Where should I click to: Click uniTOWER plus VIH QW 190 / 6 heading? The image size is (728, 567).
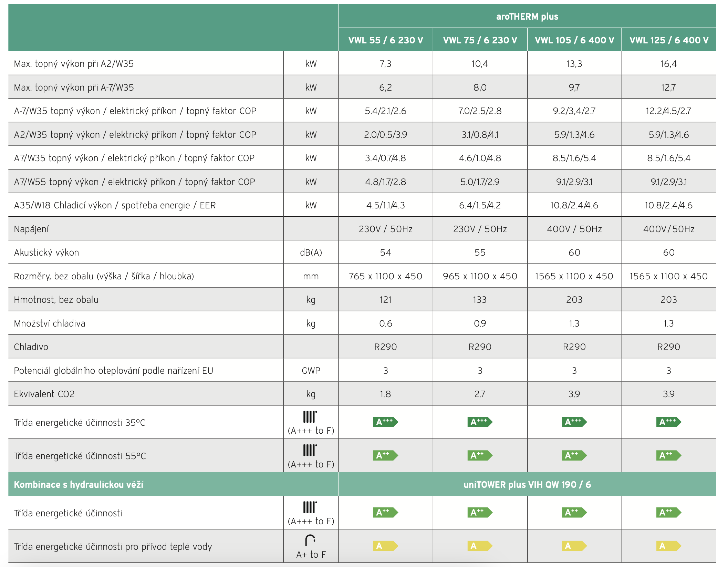pyautogui.click(x=527, y=485)
